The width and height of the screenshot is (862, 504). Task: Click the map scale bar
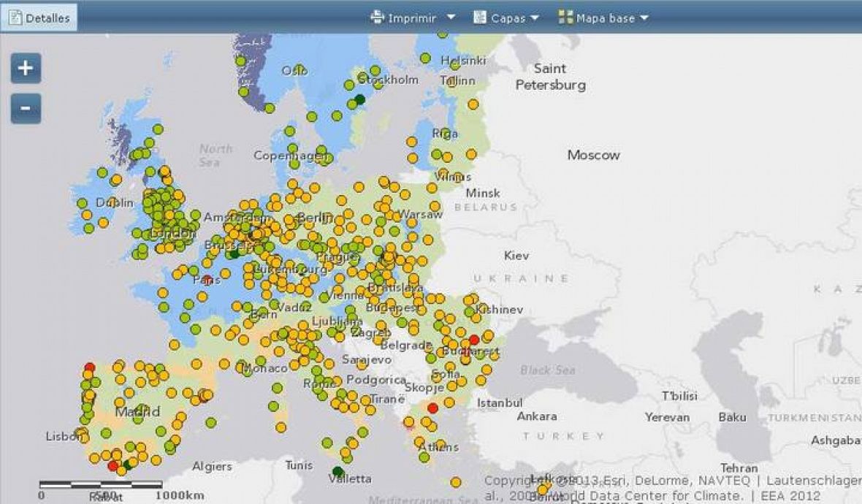(101, 484)
